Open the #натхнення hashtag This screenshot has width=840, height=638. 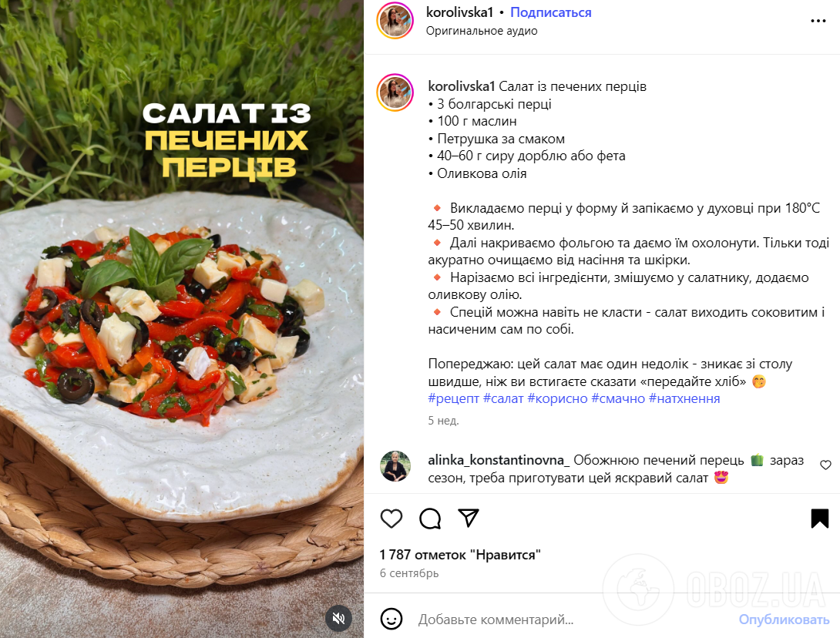(684, 398)
